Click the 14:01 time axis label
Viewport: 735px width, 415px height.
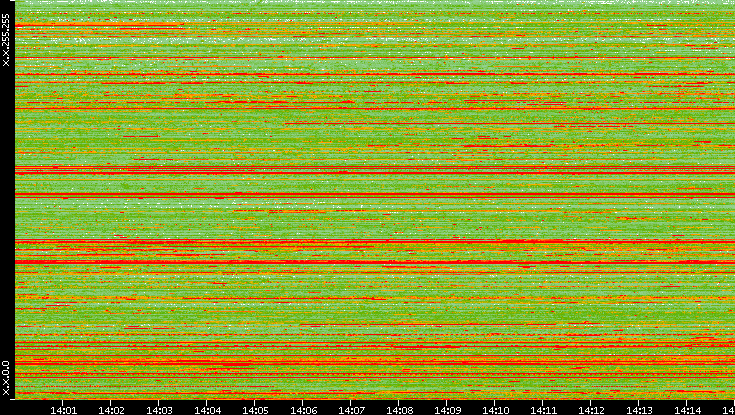pos(63,411)
